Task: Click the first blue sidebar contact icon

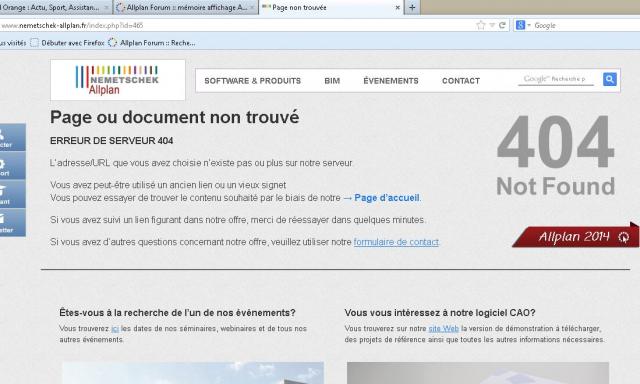Action: [12, 138]
